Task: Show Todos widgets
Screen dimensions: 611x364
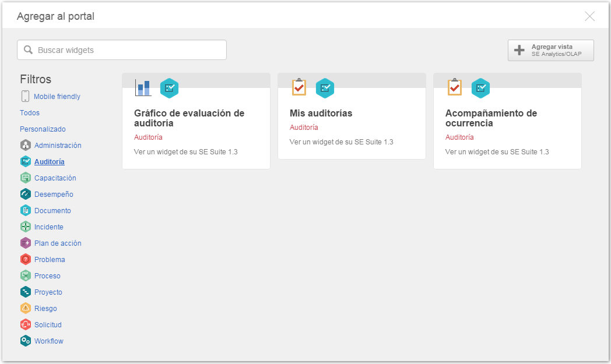Action: (x=30, y=113)
